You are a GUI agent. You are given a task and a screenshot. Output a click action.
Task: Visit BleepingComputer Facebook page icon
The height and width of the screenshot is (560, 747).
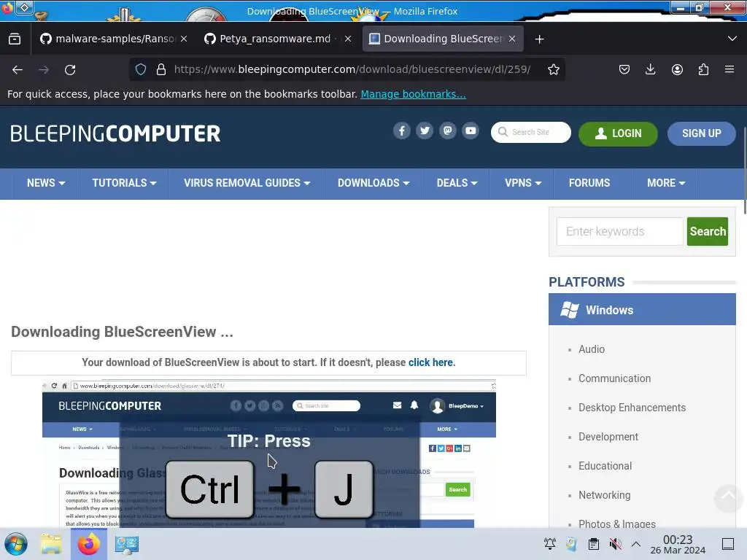[x=402, y=131]
